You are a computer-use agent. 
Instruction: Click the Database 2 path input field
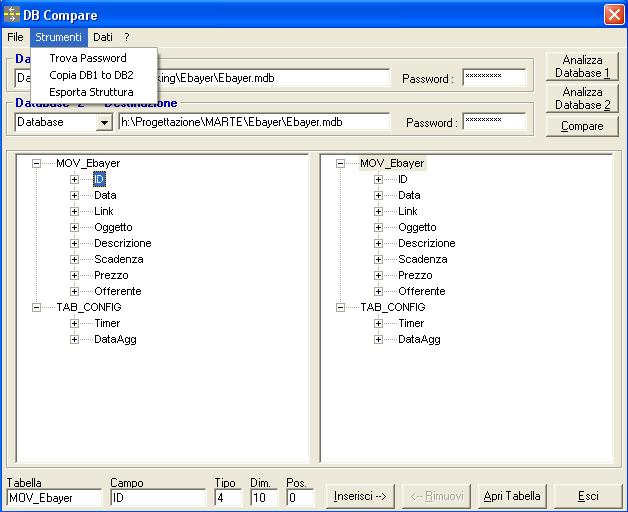(x=253, y=122)
